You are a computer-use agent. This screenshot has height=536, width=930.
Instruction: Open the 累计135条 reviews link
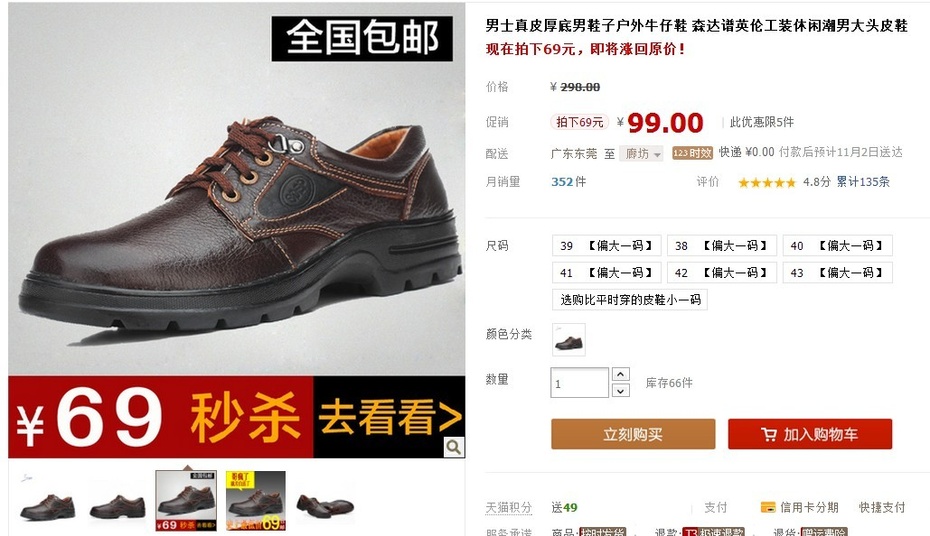pos(863,182)
